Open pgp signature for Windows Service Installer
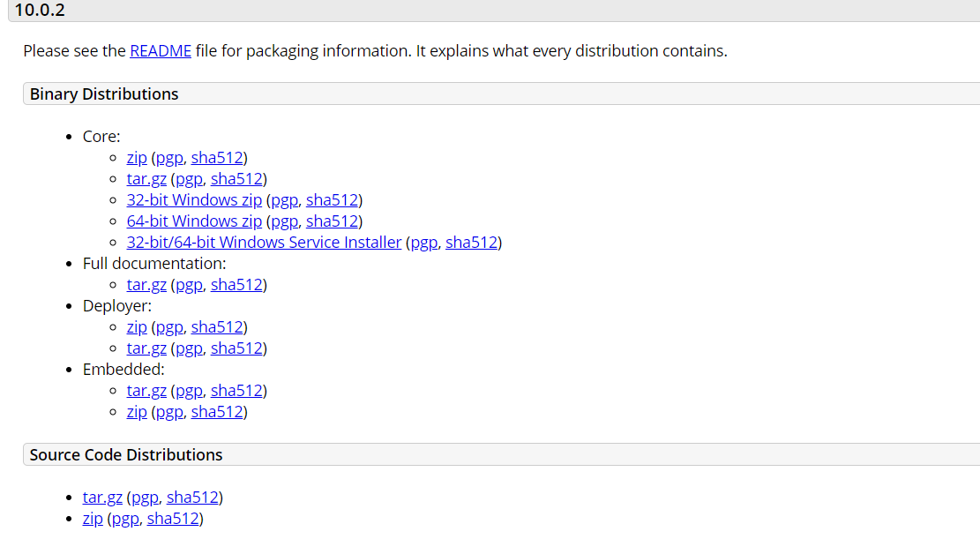This screenshot has width=980, height=554. [424, 243]
